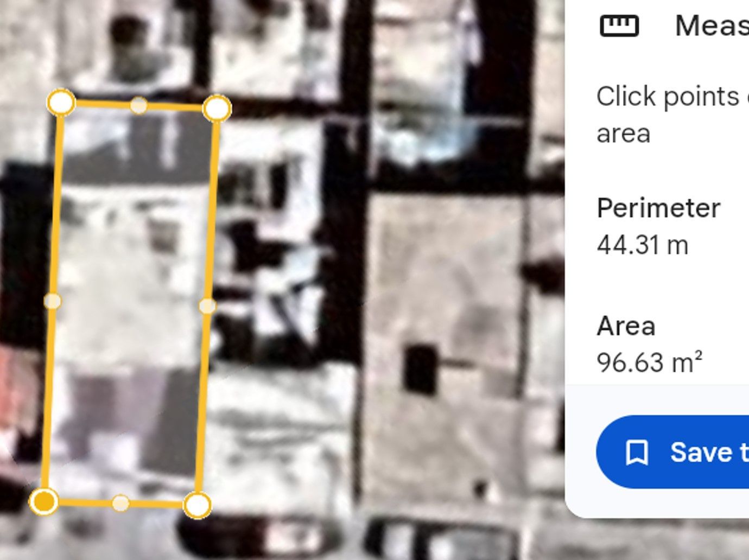
Task: Click the midpoint handle on the top edge
Action: [x=139, y=105]
